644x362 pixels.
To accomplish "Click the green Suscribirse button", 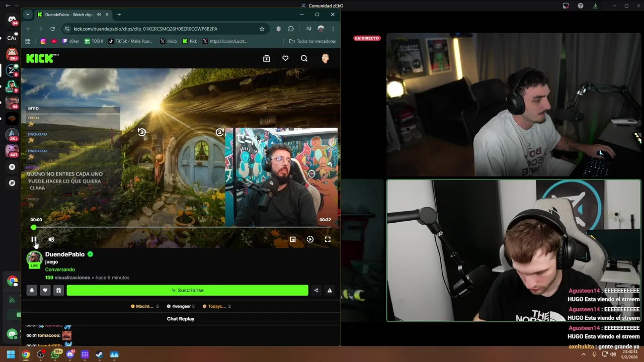I will click(187, 290).
